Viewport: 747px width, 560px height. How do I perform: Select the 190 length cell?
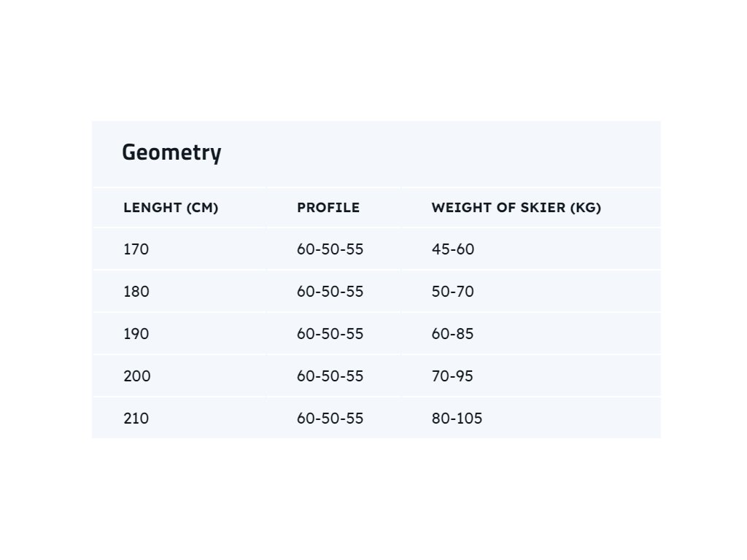tap(136, 334)
